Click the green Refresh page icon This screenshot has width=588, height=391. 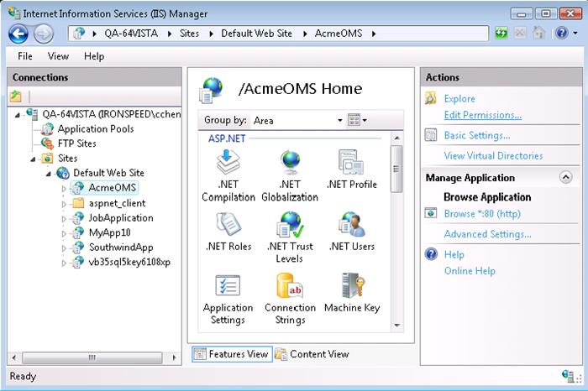pos(501,33)
